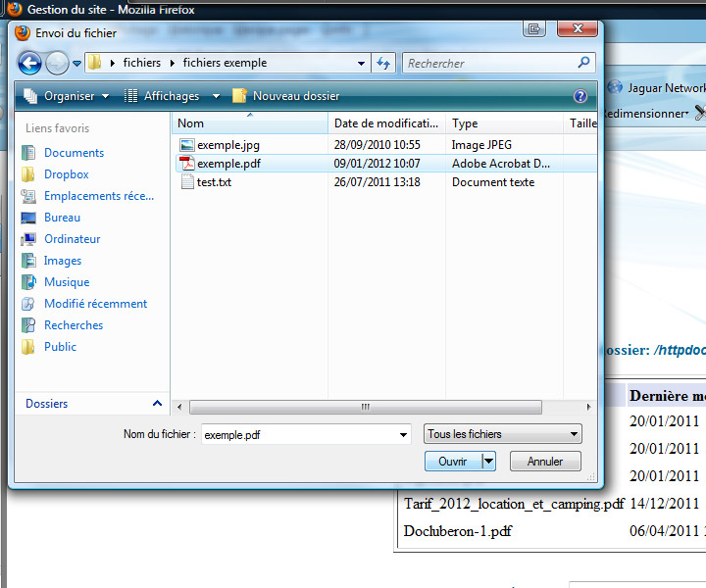The image size is (706, 588).
Task: Open the Tous les fichiers filter dropdown
Action: [x=503, y=434]
